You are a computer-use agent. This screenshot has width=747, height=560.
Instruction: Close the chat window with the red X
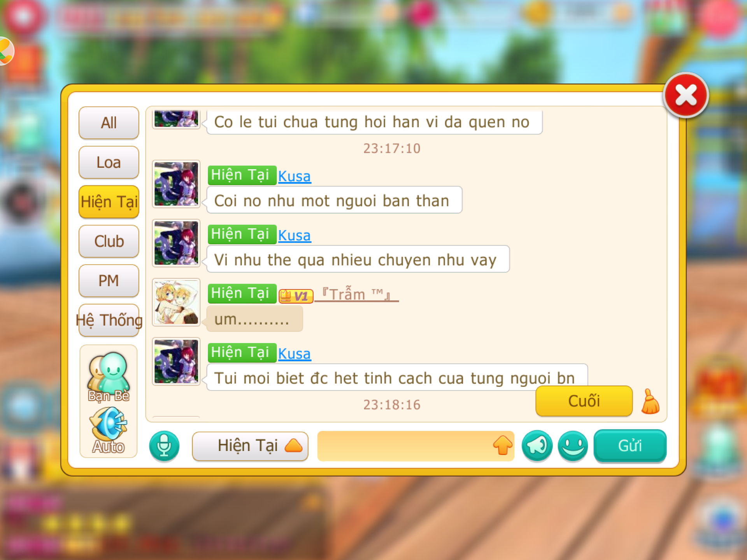686,95
